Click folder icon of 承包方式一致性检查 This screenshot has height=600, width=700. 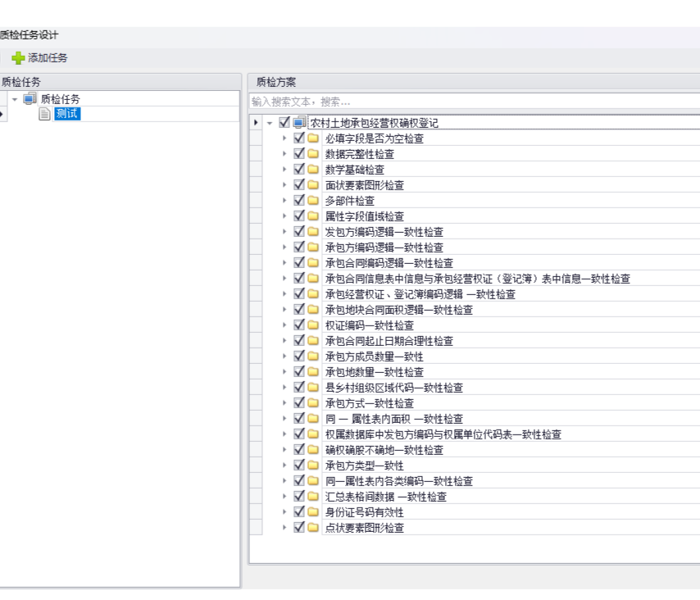point(313,402)
